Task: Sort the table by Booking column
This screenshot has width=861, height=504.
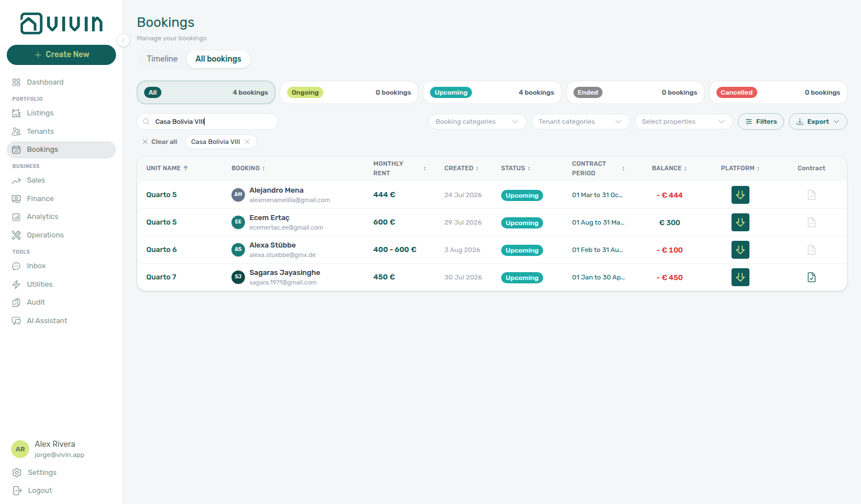Action: (248, 168)
